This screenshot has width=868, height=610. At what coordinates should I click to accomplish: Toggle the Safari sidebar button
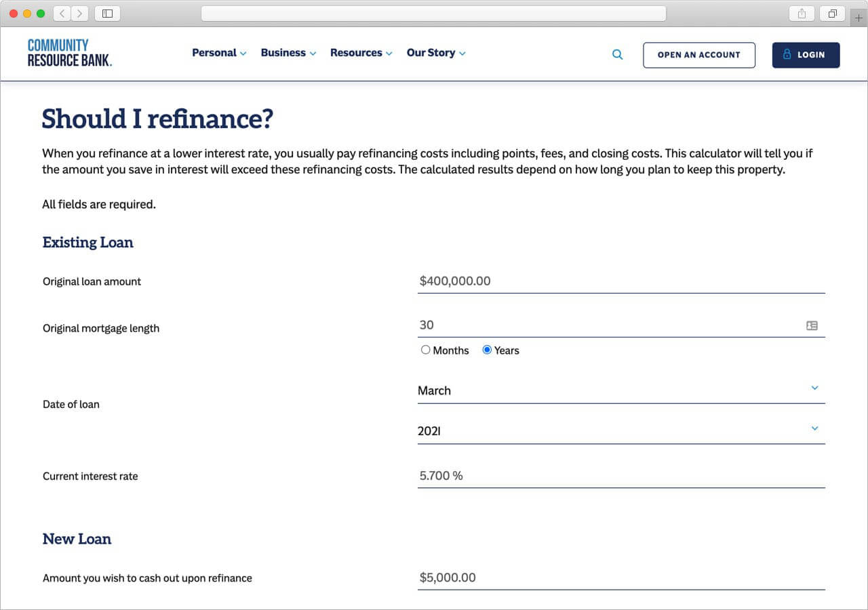[x=107, y=14]
